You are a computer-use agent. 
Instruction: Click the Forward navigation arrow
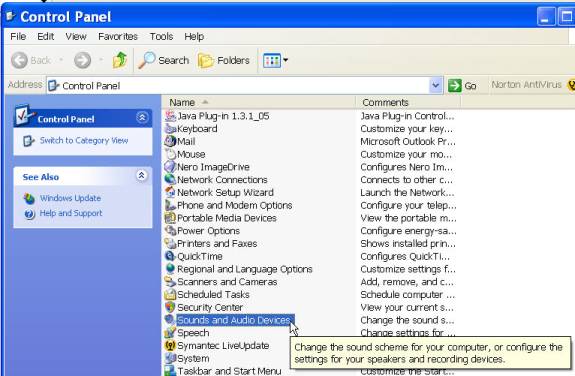(x=83, y=60)
